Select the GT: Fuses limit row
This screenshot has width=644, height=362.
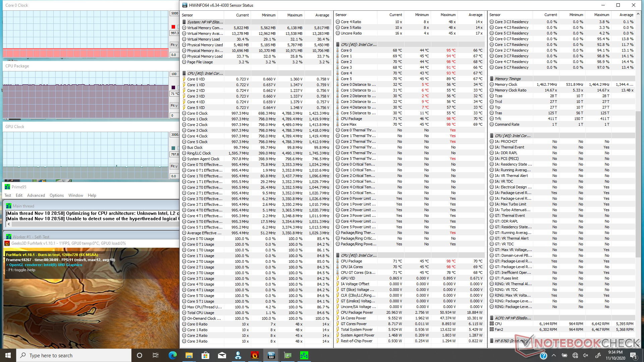pyautogui.click(x=562, y=278)
